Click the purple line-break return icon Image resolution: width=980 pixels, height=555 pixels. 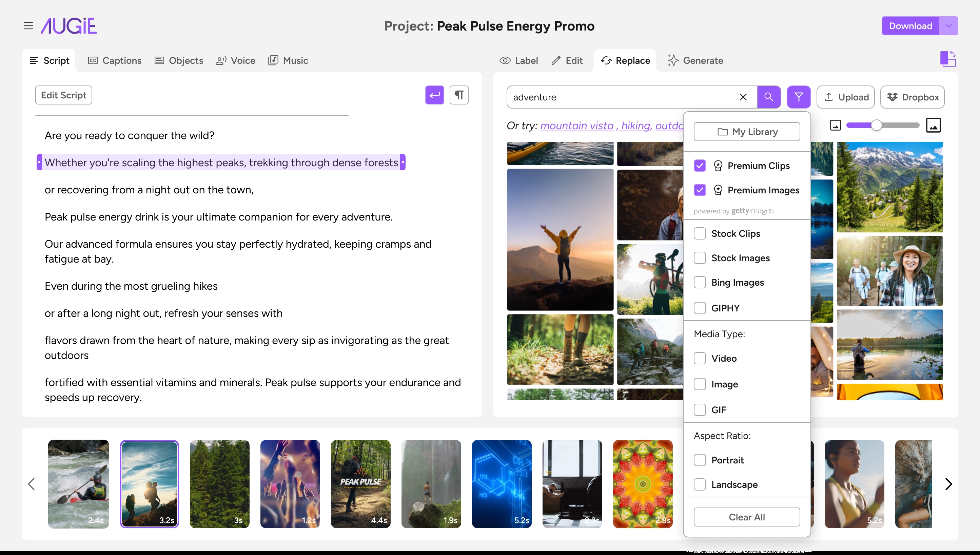point(434,95)
